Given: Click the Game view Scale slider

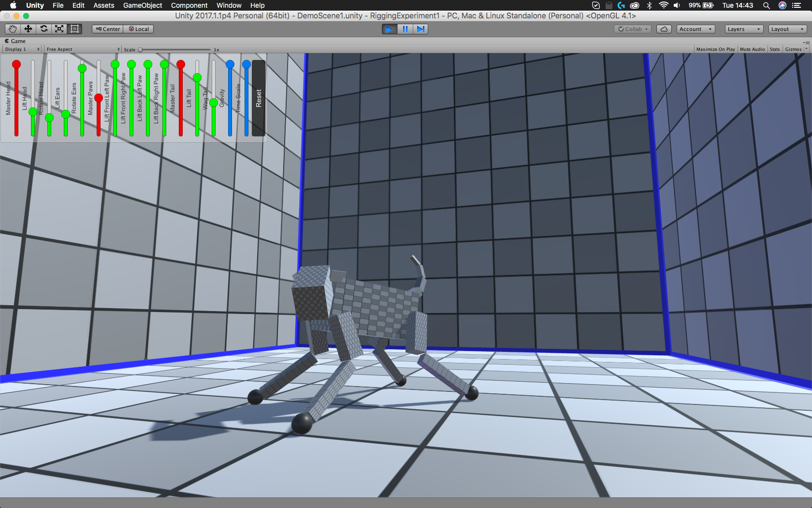Looking at the screenshot, I should coord(175,49).
